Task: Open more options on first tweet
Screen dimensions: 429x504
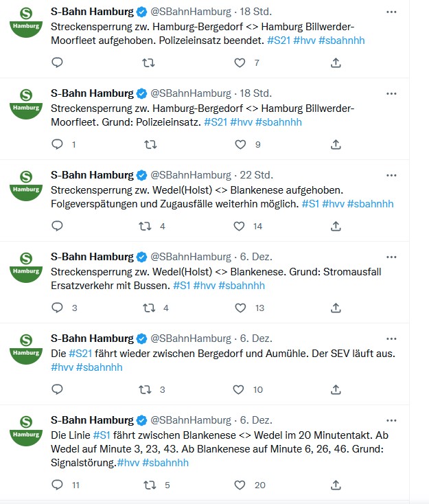Action: [391, 12]
